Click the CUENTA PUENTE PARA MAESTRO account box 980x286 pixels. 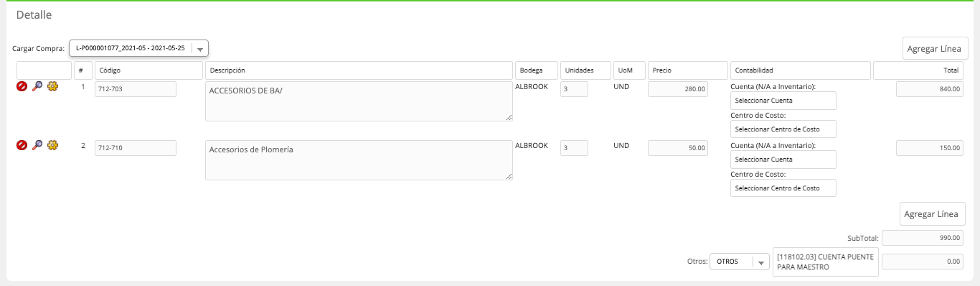[x=825, y=262]
